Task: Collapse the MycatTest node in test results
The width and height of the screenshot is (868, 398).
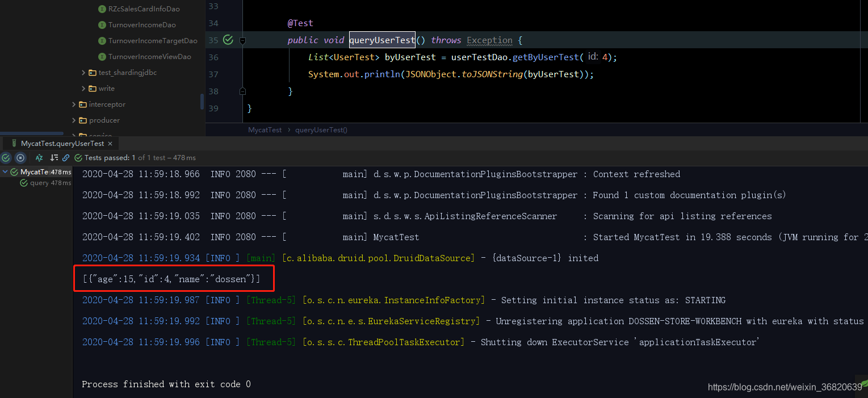Action: [5, 171]
